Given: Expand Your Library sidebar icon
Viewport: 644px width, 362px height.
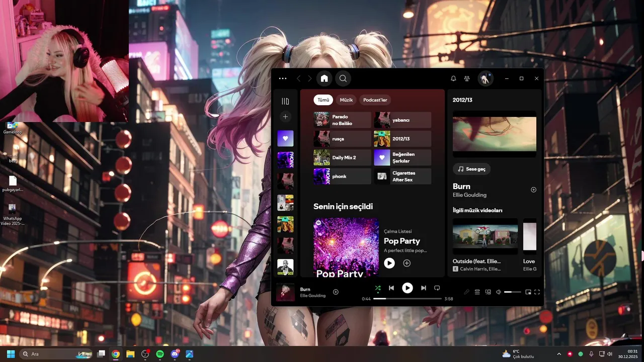Looking at the screenshot, I should point(285,101).
